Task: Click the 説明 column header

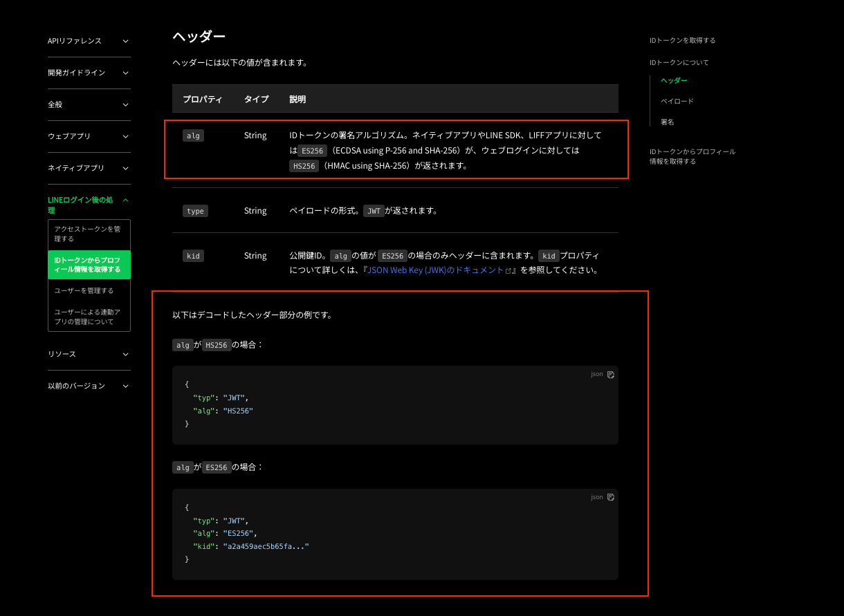Action: point(297,100)
